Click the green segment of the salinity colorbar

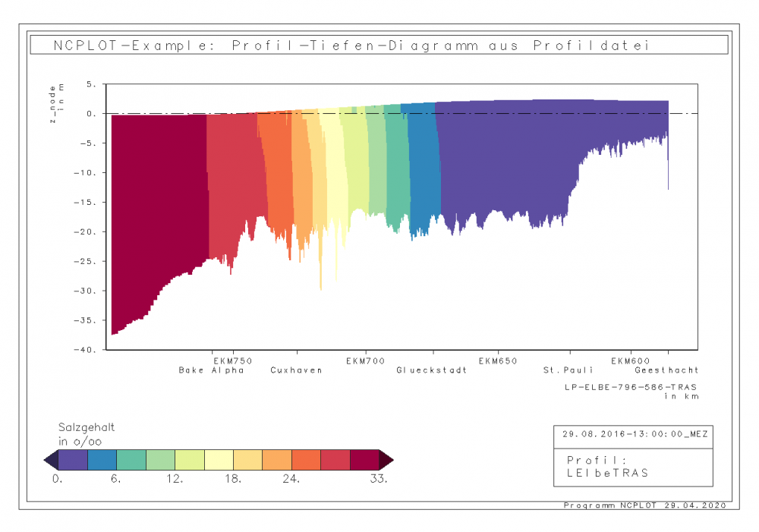click(159, 459)
